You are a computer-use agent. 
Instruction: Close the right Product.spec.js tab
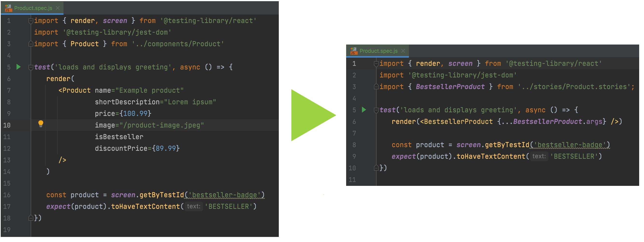click(x=403, y=51)
